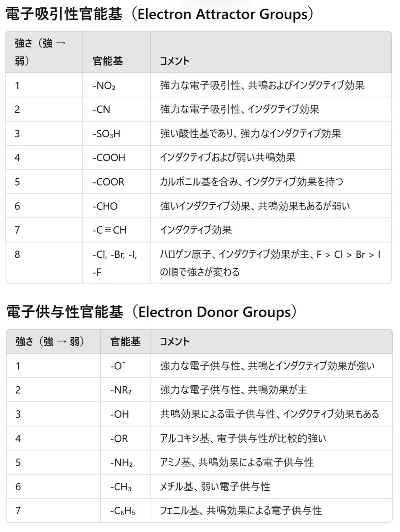The width and height of the screenshot is (400, 532).
Task: Click the 電子供与性官能基 heading
Action: click(152, 312)
